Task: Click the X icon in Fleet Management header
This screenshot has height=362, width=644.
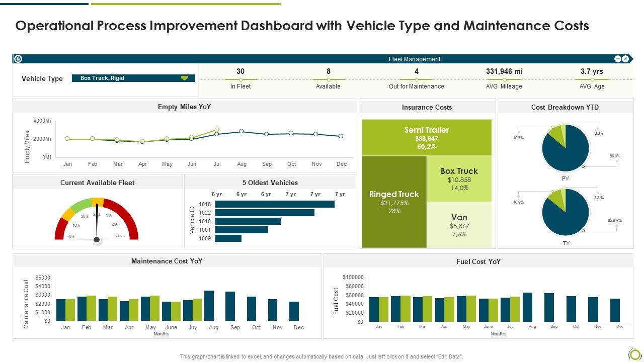Action: click(x=625, y=59)
